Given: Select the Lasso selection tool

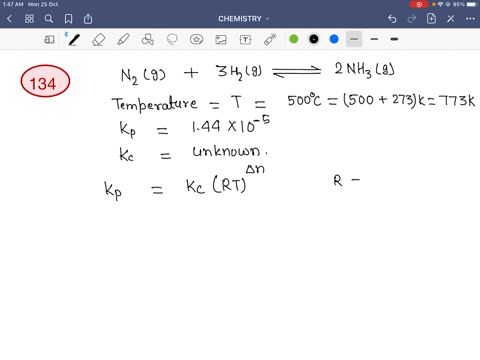Looking at the screenshot, I should pyautogui.click(x=172, y=40).
